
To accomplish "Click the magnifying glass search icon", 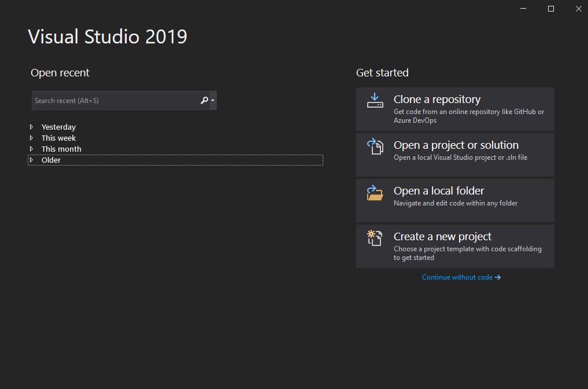I will click(x=204, y=101).
